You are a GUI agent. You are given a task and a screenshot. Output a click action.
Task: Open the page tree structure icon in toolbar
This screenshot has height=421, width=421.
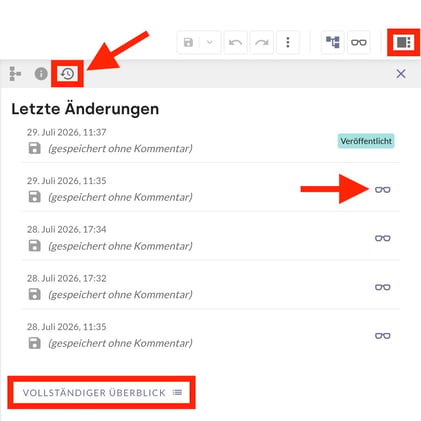pyautogui.click(x=333, y=42)
